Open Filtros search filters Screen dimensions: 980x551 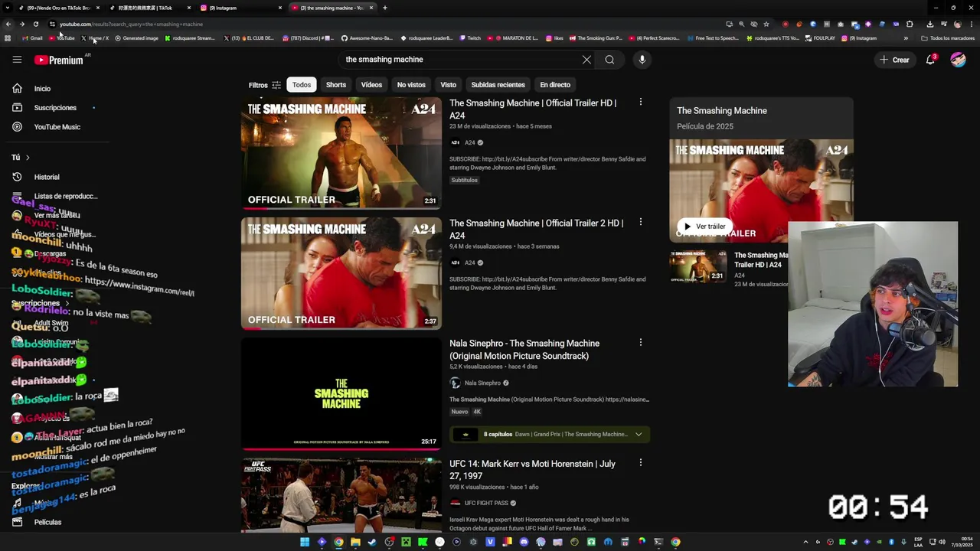(265, 85)
